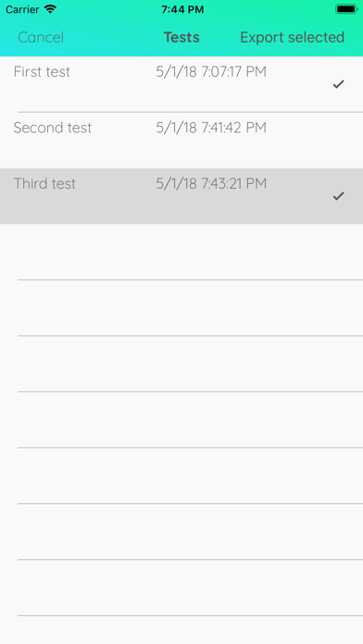Tap the empty checkmark area of Second test
363x644 pixels.
pos(338,140)
